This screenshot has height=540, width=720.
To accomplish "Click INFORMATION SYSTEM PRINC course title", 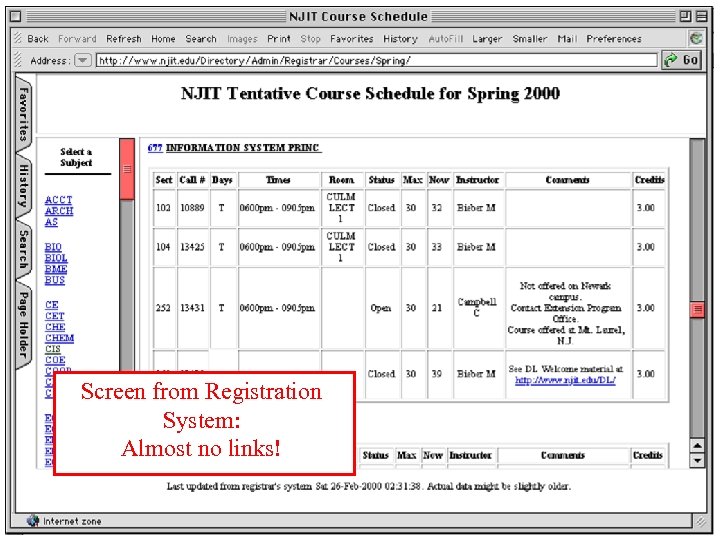I will click(243, 148).
